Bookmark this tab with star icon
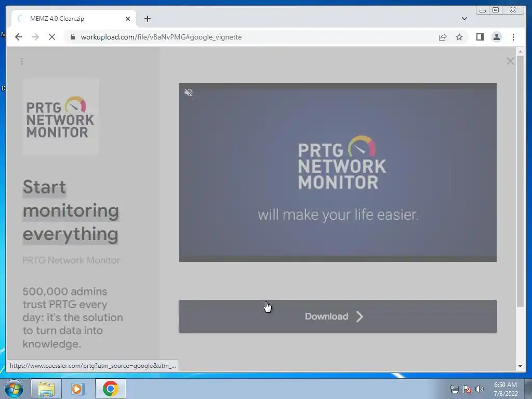The width and height of the screenshot is (532, 399). 459,37
